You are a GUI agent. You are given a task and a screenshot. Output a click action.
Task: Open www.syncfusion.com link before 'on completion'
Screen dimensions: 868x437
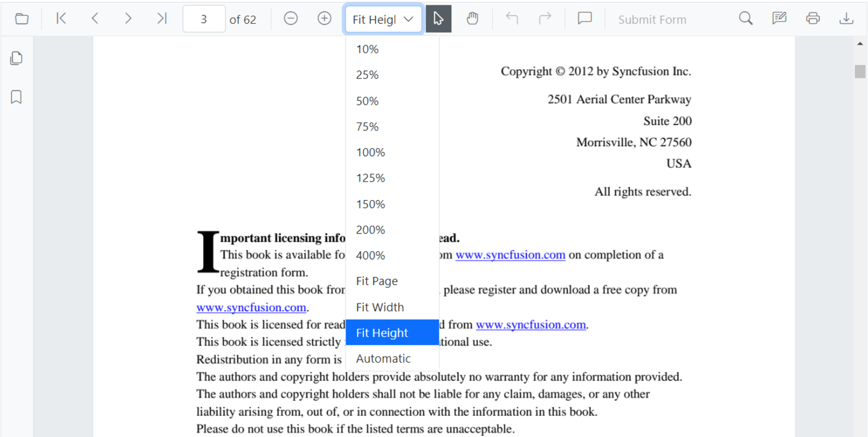(x=511, y=255)
